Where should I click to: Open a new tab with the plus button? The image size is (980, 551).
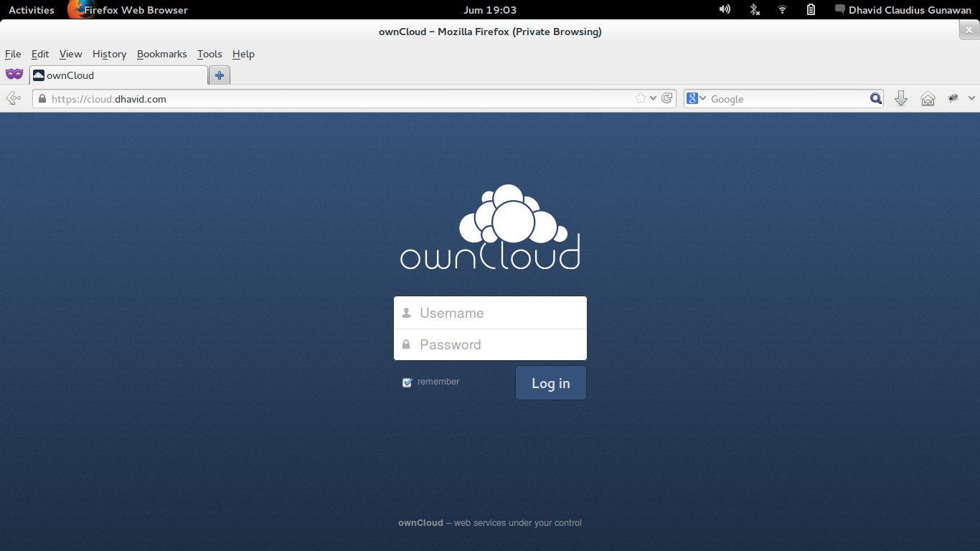220,75
